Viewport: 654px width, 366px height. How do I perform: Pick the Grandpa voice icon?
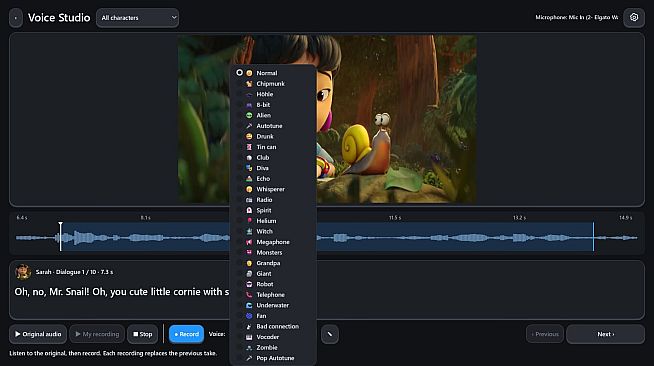[x=249, y=263]
